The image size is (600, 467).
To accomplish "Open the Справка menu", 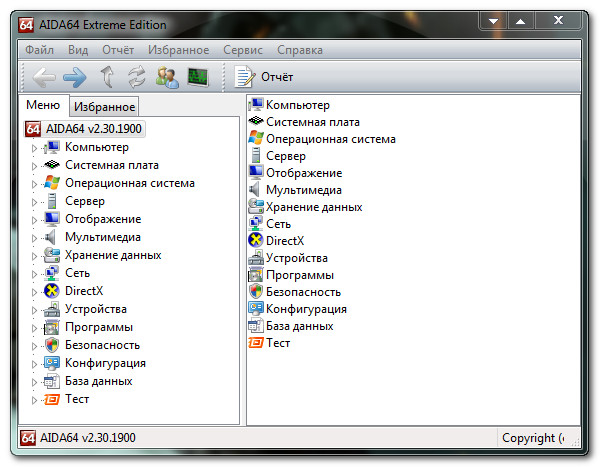I will [x=300, y=49].
